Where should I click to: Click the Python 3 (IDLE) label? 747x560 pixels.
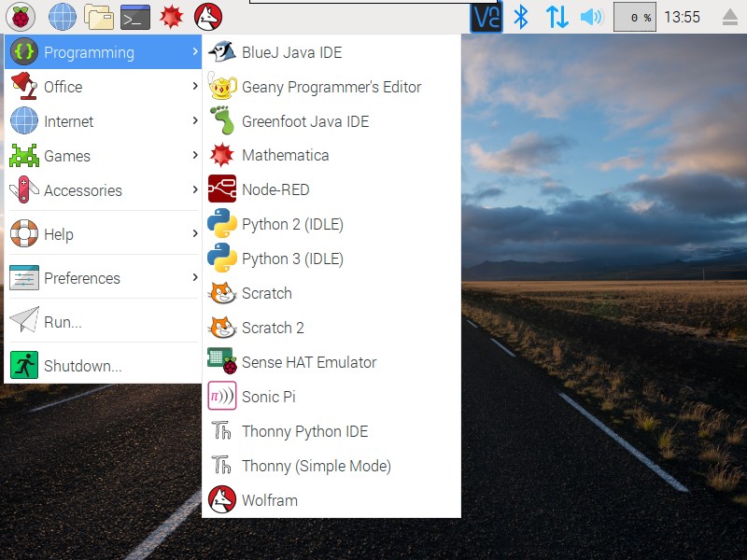(x=292, y=259)
